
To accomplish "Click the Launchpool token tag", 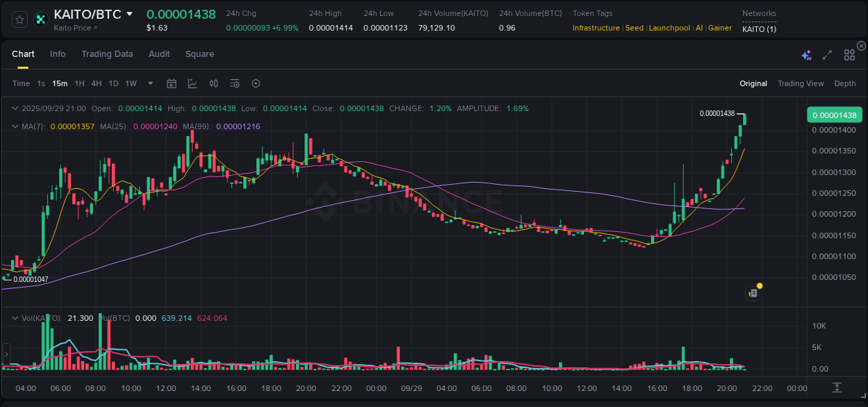I will click(x=669, y=28).
